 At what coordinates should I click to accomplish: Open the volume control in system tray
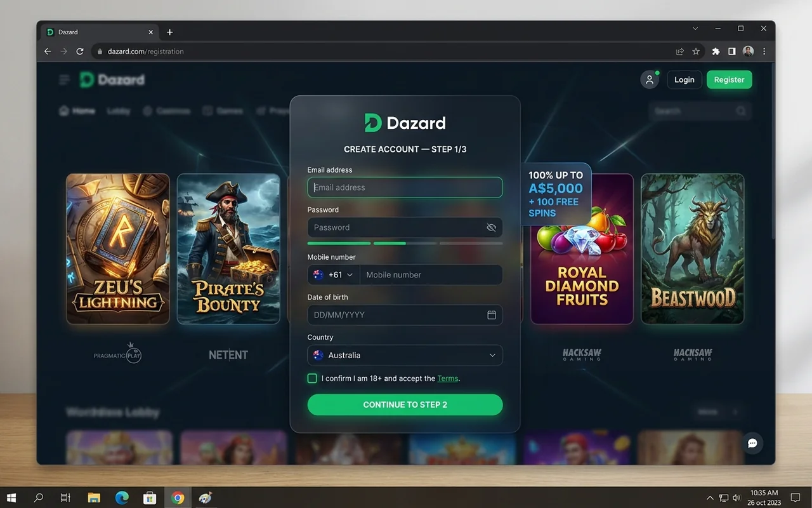click(x=737, y=498)
